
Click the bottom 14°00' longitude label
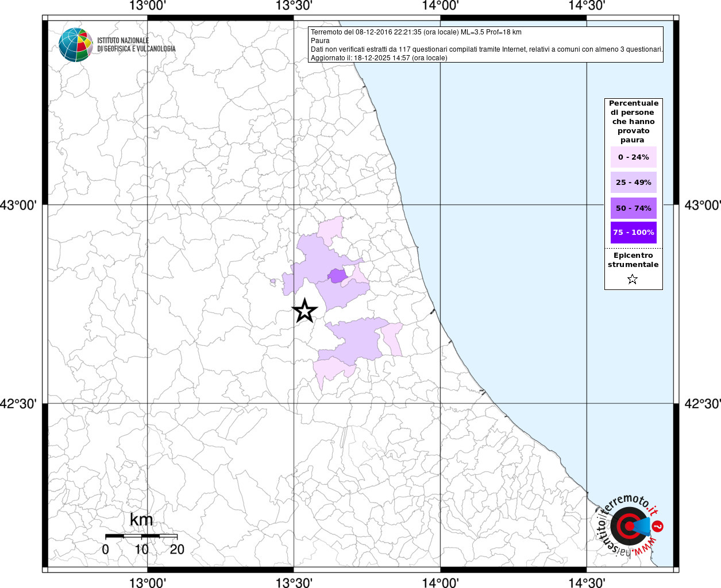pos(440,582)
